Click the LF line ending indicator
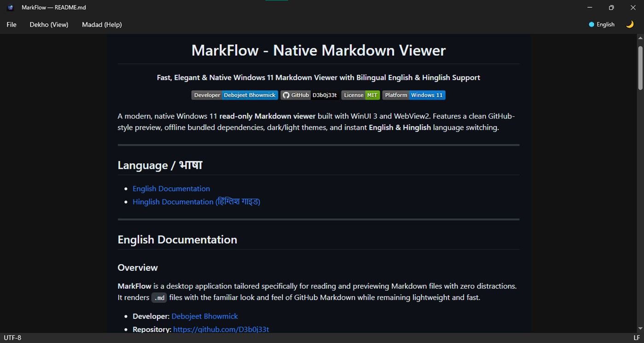 pos(637,338)
